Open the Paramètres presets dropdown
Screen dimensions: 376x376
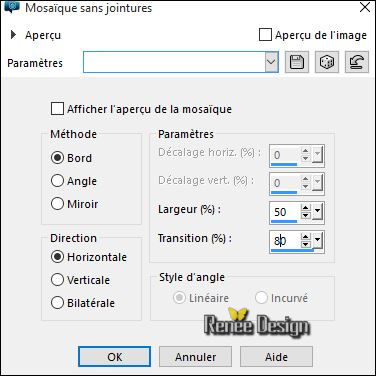[272, 62]
